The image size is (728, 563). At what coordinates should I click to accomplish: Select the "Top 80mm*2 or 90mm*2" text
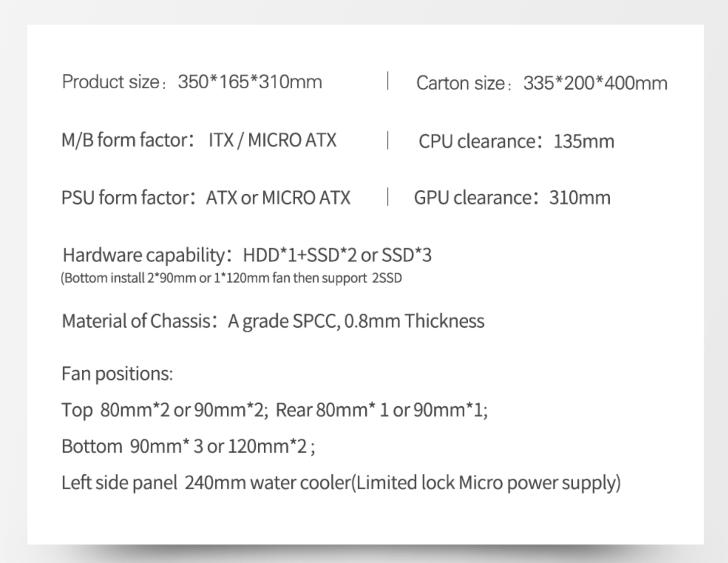click(163, 410)
